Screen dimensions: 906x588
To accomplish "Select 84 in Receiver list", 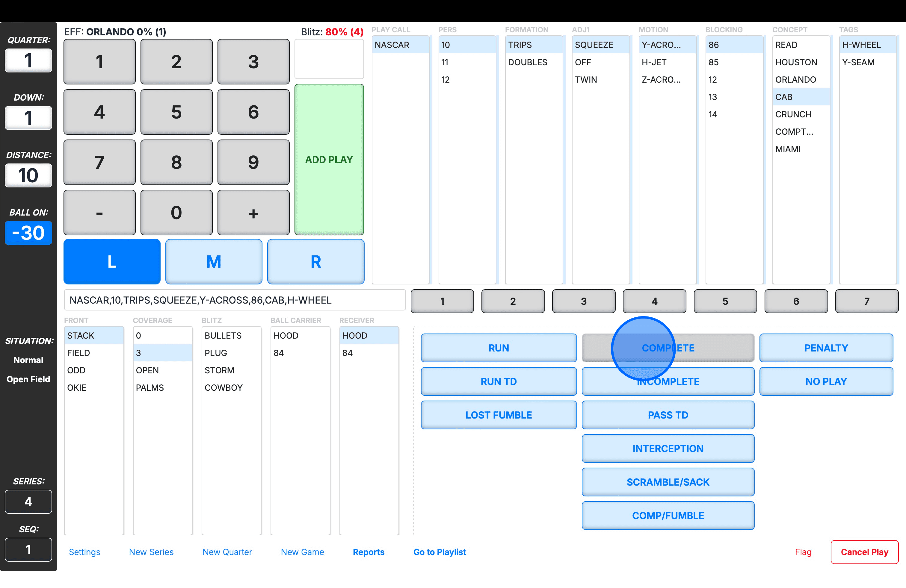I will pos(369,353).
